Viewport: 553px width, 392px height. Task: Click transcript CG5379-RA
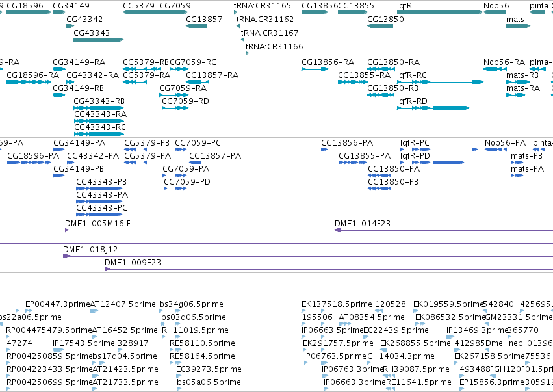pyautogui.click(x=135, y=82)
